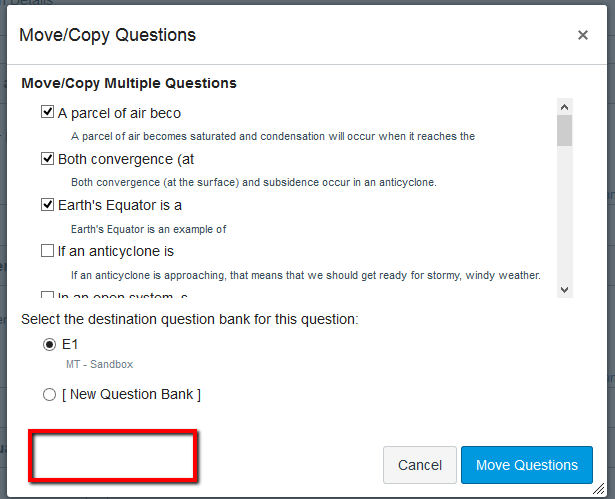Uncheck the "A parcel of air beco" checkbox
Viewport: 615px width, 499px height.
point(47,112)
